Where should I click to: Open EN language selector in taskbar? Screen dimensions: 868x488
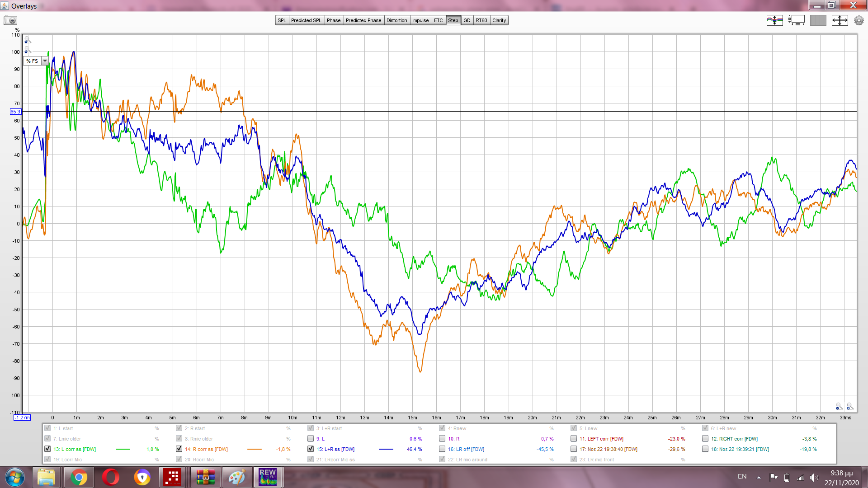point(742,477)
